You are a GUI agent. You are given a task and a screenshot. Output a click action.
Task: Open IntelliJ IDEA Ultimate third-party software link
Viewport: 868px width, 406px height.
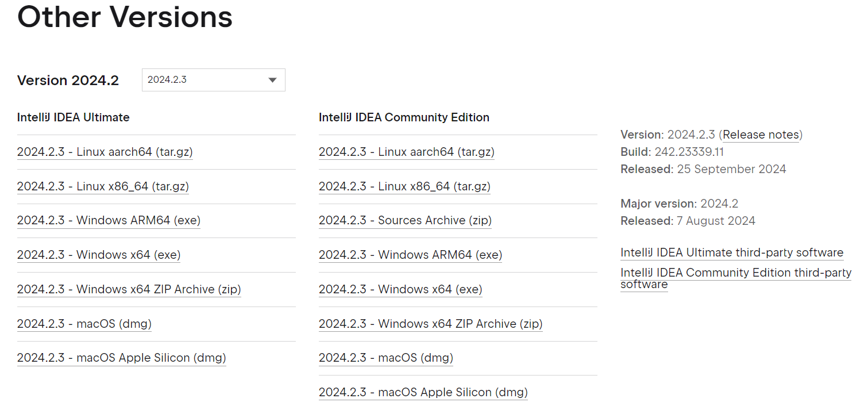pos(731,252)
